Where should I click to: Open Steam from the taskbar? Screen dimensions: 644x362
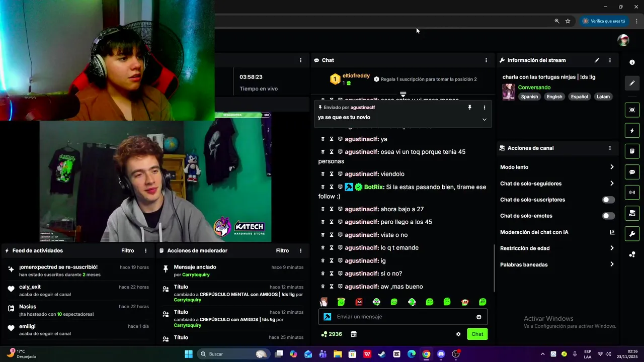(382, 354)
